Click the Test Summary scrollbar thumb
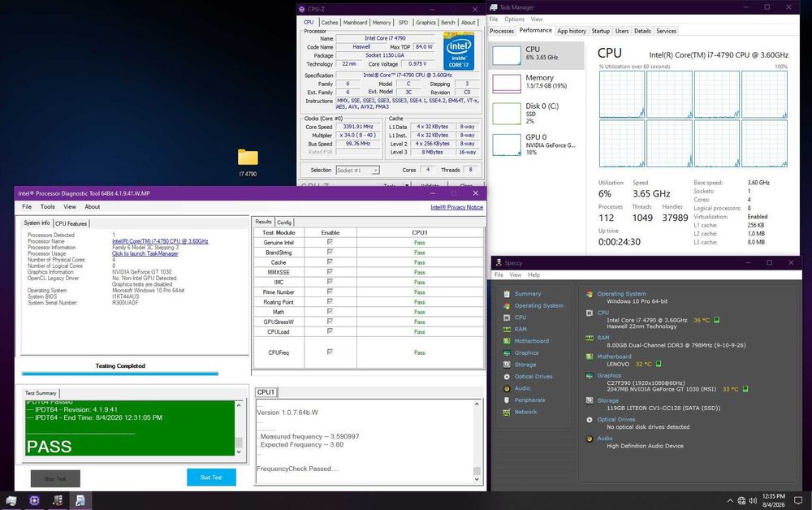The image size is (812, 510). (x=239, y=442)
